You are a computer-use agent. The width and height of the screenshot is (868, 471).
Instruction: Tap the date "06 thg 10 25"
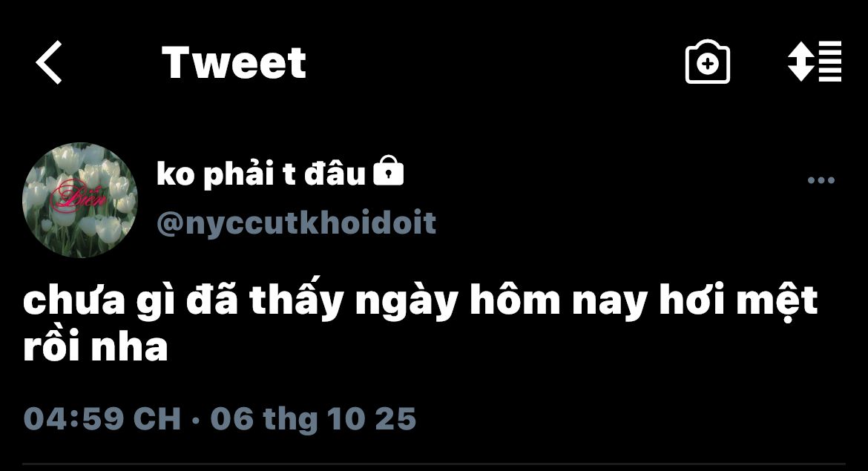tap(313, 419)
